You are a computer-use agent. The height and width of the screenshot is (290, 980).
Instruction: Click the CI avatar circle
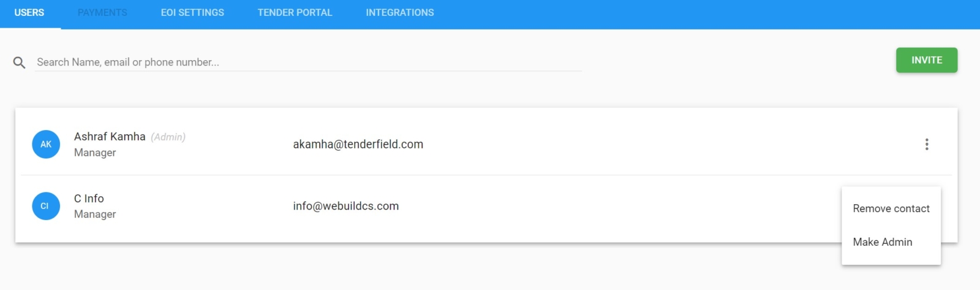[x=46, y=206]
